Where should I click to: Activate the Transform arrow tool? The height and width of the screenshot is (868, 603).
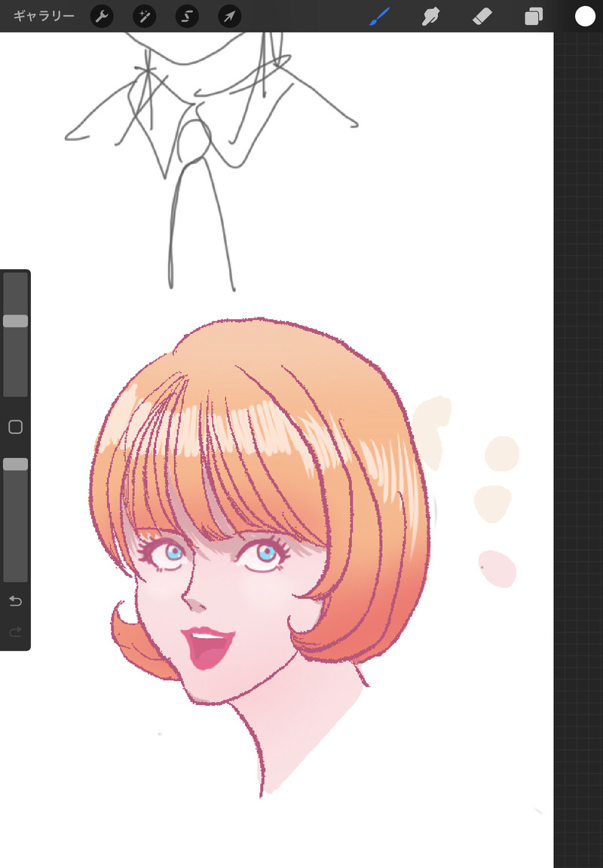pyautogui.click(x=230, y=17)
